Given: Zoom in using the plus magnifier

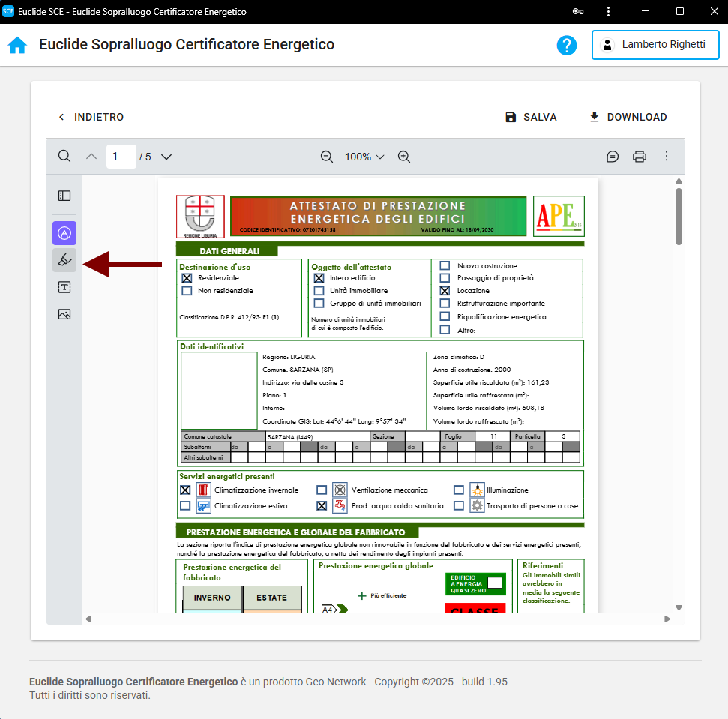Looking at the screenshot, I should (x=404, y=157).
